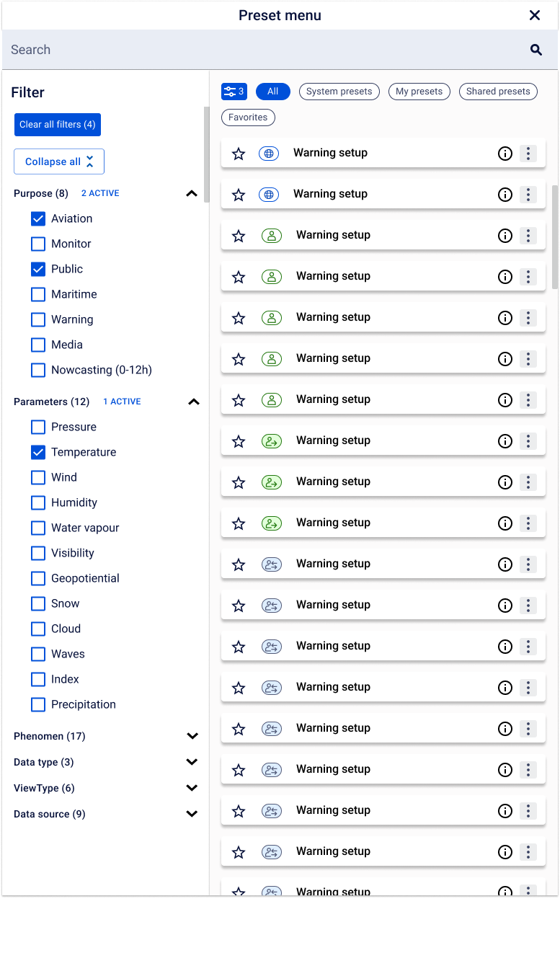This screenshot has height=953, width=560.
Task: Clear all filters button
Action: (x=58, y=125)
